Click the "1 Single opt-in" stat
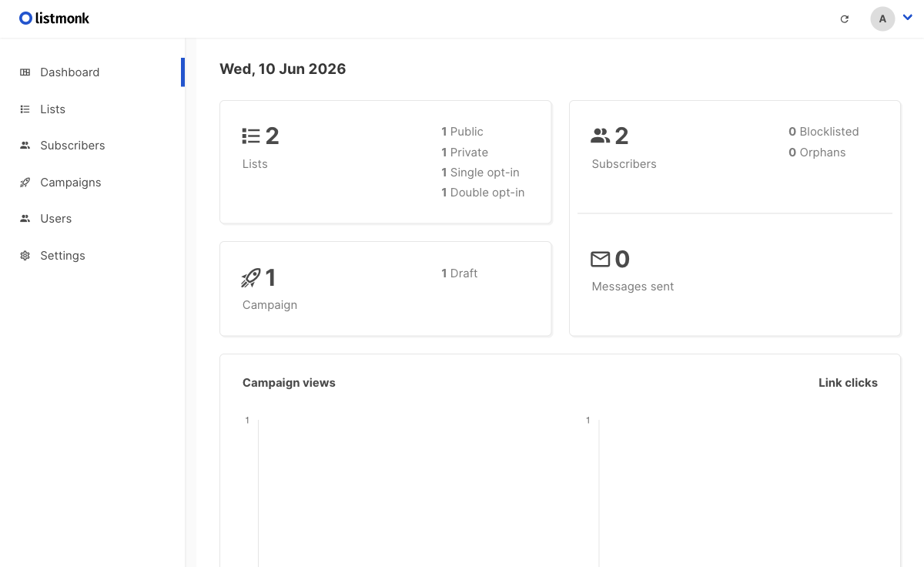 click(480, 173)
